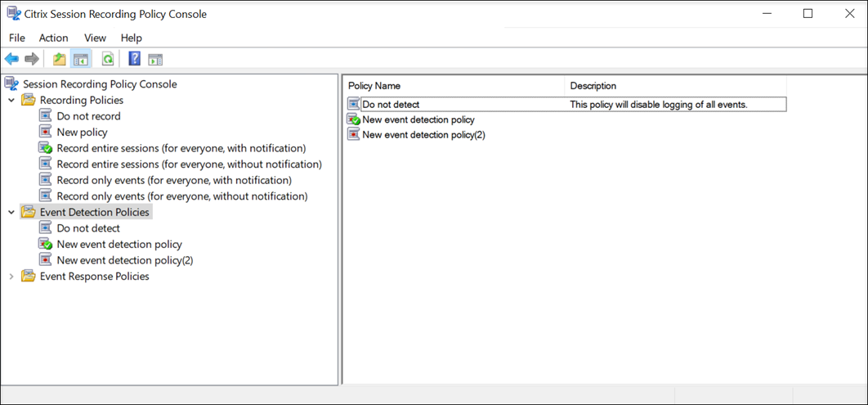Collapse the Event Detection Policies node

point(11,213)
